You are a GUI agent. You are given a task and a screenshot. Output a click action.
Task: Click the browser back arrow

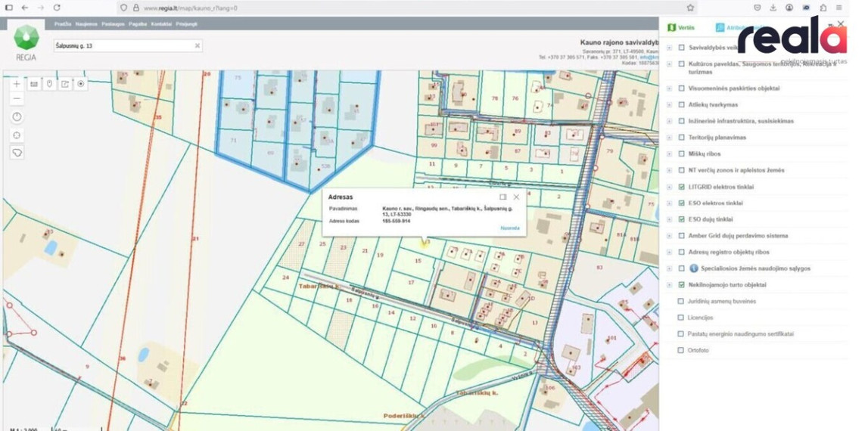[x=24, y=8]
